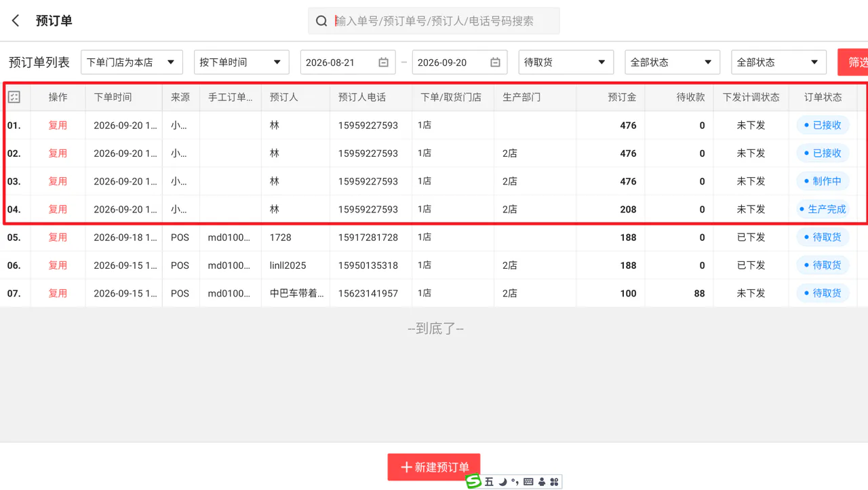Click the 预订金 column header

tap(622, 97)
